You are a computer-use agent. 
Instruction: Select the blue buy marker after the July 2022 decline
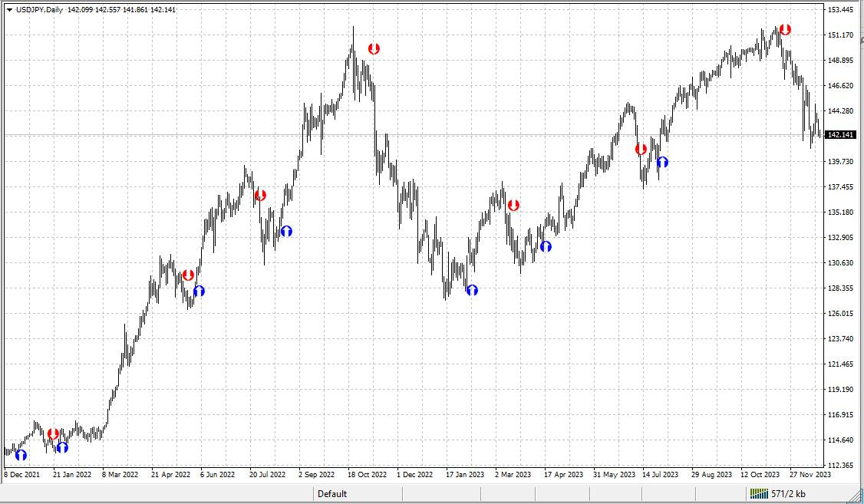pyautogui.click(x=287, y=229)
